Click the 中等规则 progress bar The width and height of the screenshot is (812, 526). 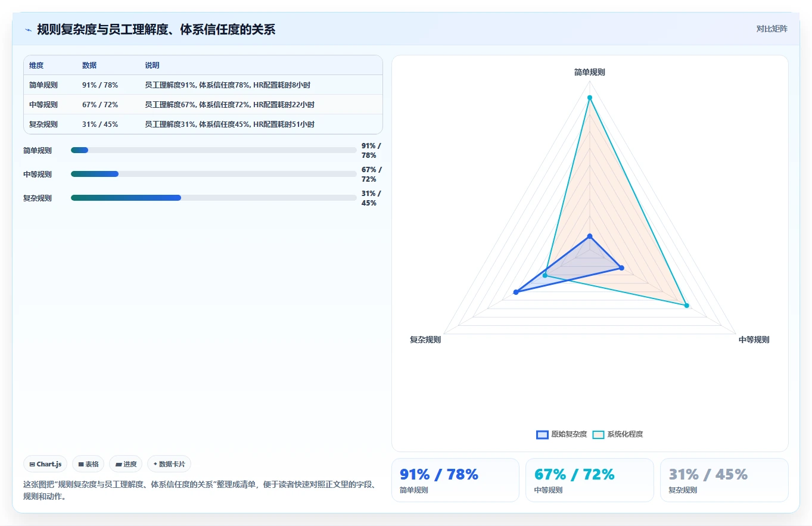coord(213,174)
